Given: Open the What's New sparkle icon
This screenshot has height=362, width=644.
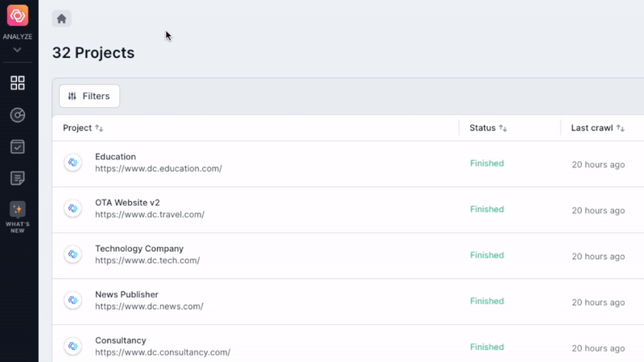Looking at the screenshot, I should point(18,209).
